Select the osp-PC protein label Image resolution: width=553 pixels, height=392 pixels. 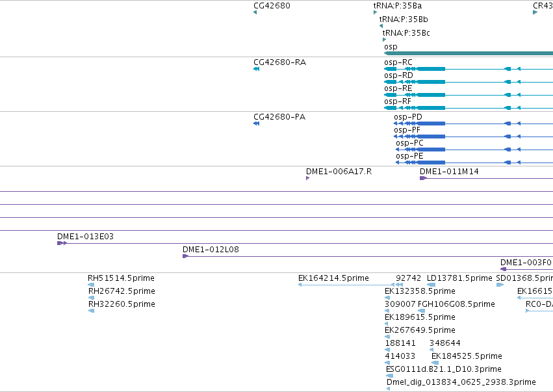pos(409,143)
